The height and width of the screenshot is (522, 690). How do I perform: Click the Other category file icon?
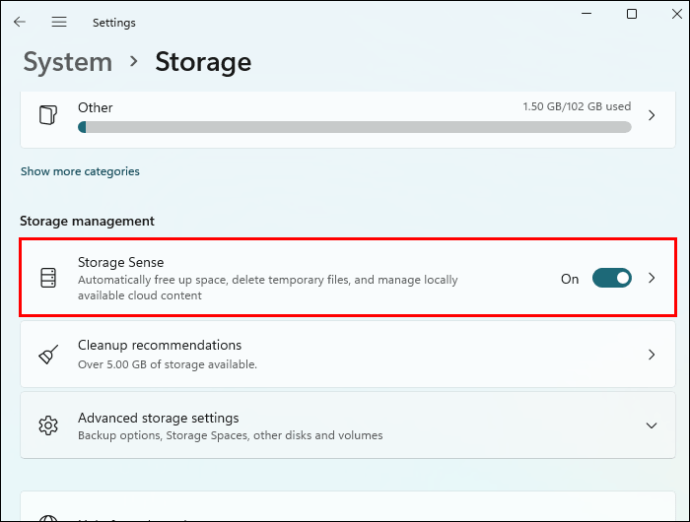[47, 115]
